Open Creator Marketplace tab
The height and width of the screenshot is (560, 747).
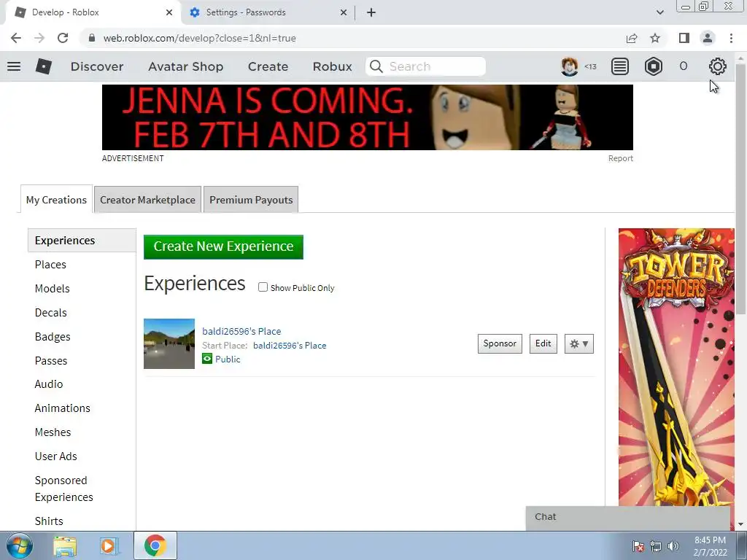tap(147, 200)
